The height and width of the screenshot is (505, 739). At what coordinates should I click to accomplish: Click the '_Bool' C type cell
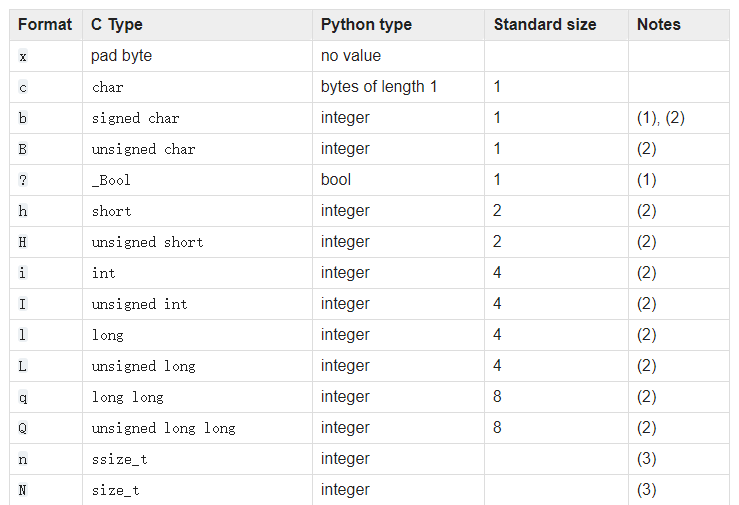[111, 180]
